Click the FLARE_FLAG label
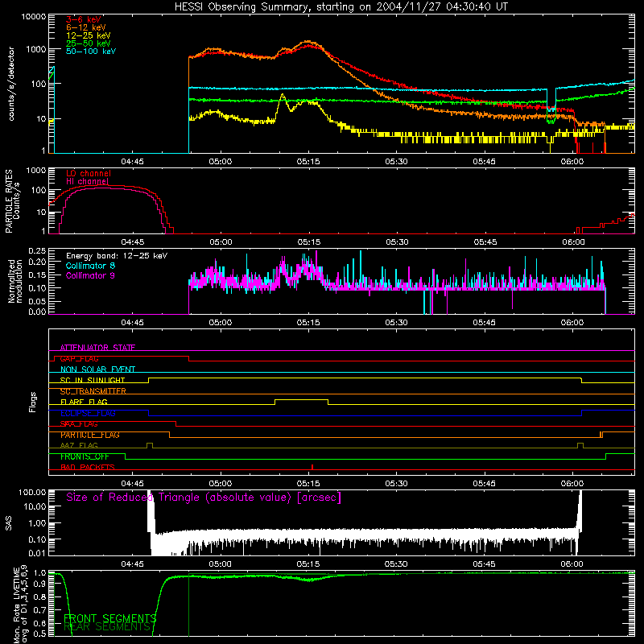This screenshot has width=644, height=644. coord(84,402)
